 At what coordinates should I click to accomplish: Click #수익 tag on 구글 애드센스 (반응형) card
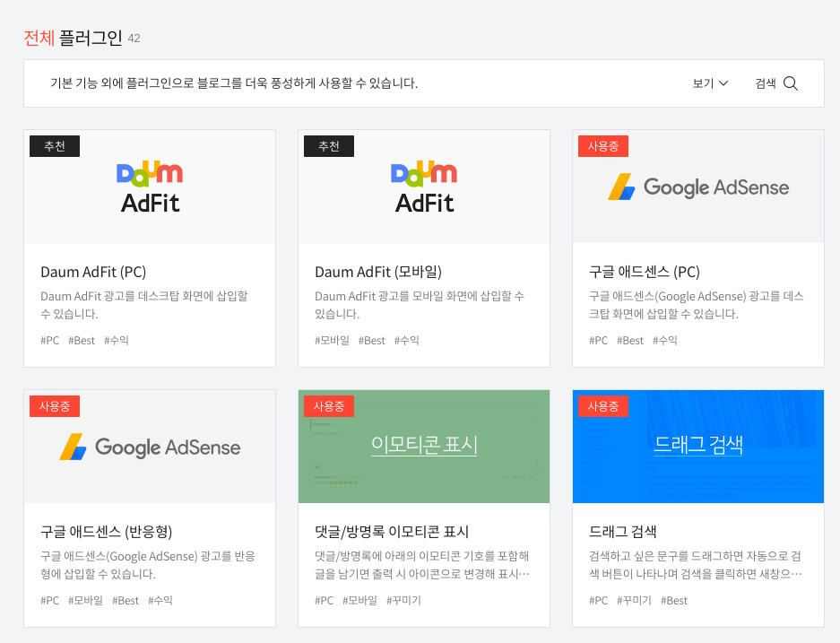(x=160, y=601)
